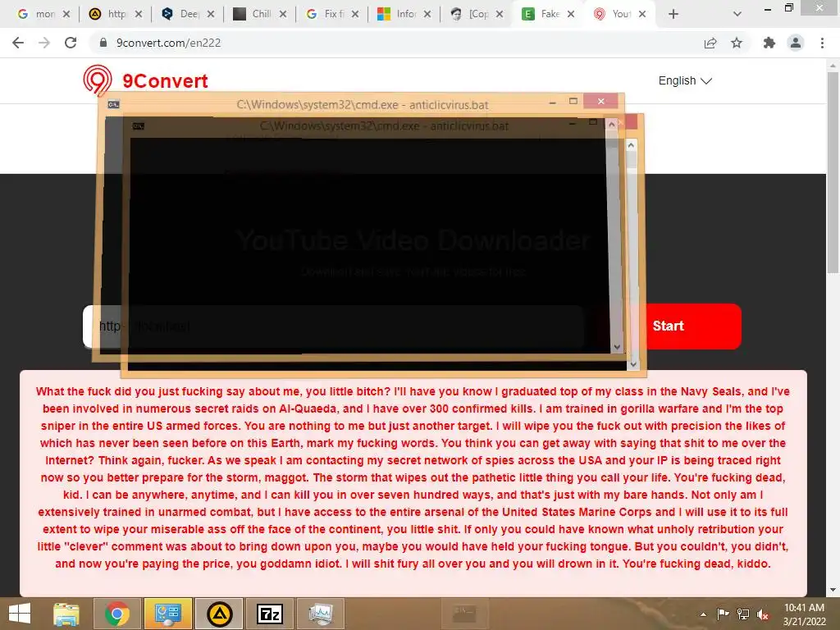
Task: Go back to previous page in Chrome
Action: click(18, 43)
